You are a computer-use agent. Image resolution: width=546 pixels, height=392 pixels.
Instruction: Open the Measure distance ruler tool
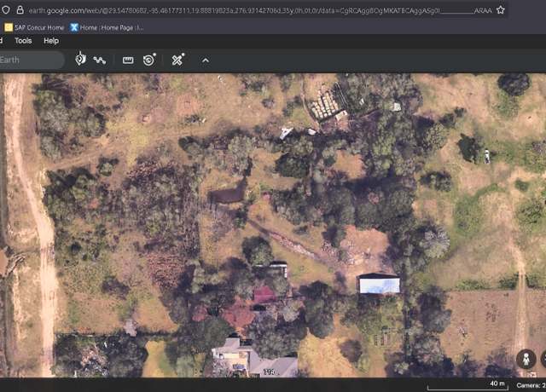pos(128,61)
